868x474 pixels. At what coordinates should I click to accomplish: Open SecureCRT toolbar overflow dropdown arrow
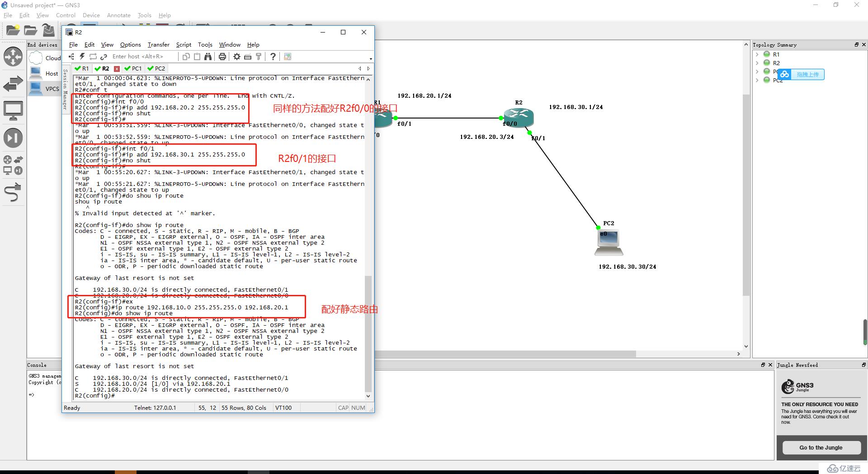click(x=371, y=59)
